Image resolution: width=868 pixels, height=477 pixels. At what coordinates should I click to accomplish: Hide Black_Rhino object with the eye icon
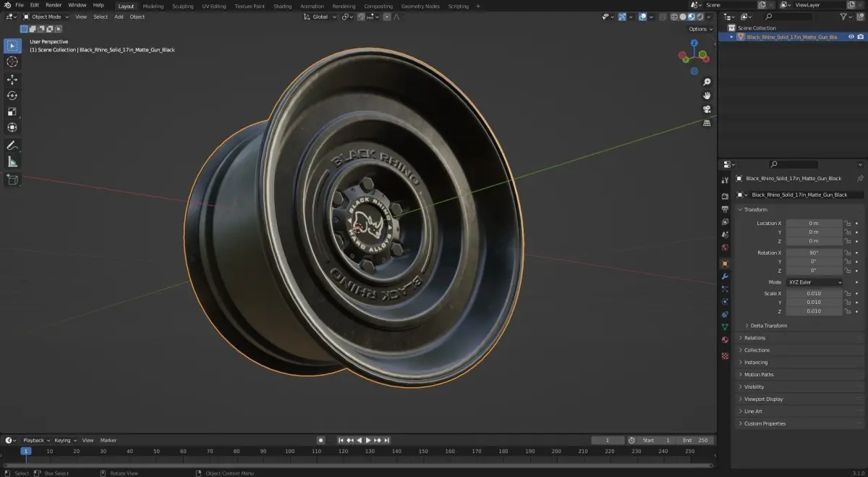851,37
